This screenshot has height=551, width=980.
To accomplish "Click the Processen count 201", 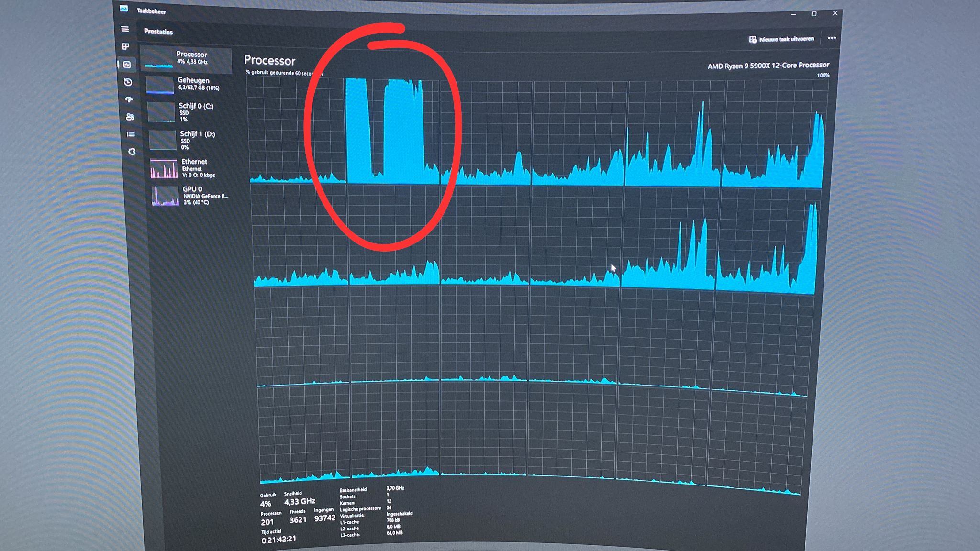I will click(267, 522).
